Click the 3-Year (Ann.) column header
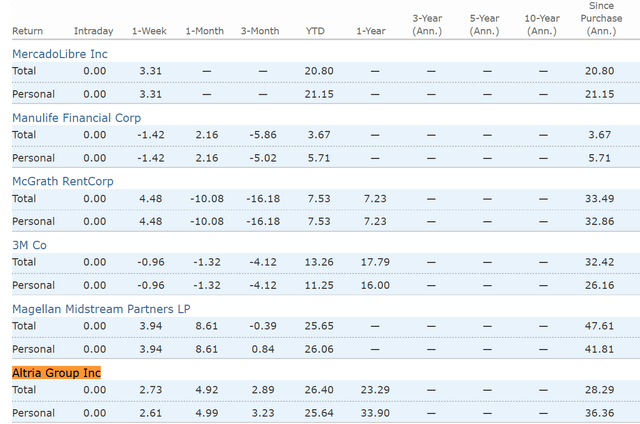Screen dimensions: 640x424 (x=427, y=24)
